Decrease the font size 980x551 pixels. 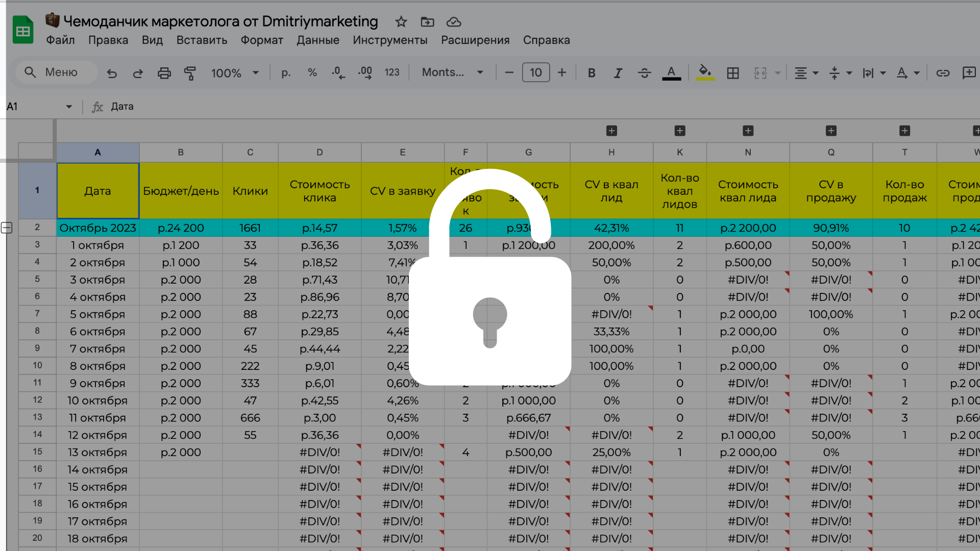pyautogui.click(x=509, y=73)
